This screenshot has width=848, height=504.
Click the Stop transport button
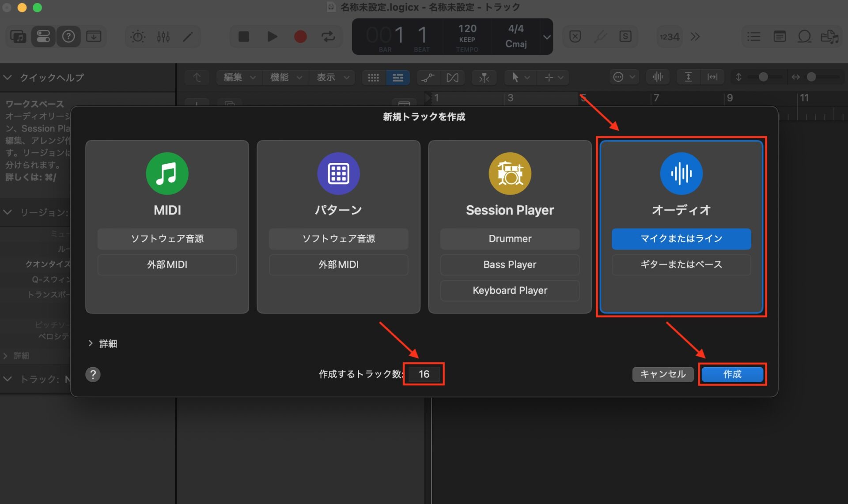coord(244,37)
